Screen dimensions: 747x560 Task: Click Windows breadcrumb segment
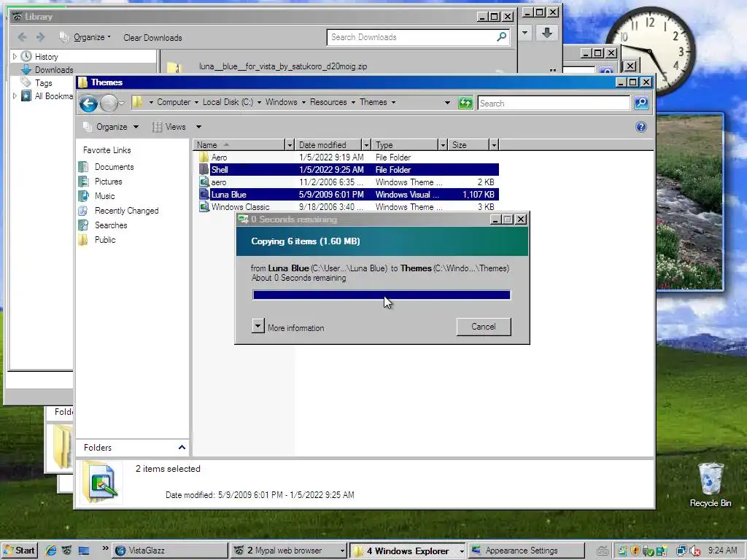click(281, 102)
